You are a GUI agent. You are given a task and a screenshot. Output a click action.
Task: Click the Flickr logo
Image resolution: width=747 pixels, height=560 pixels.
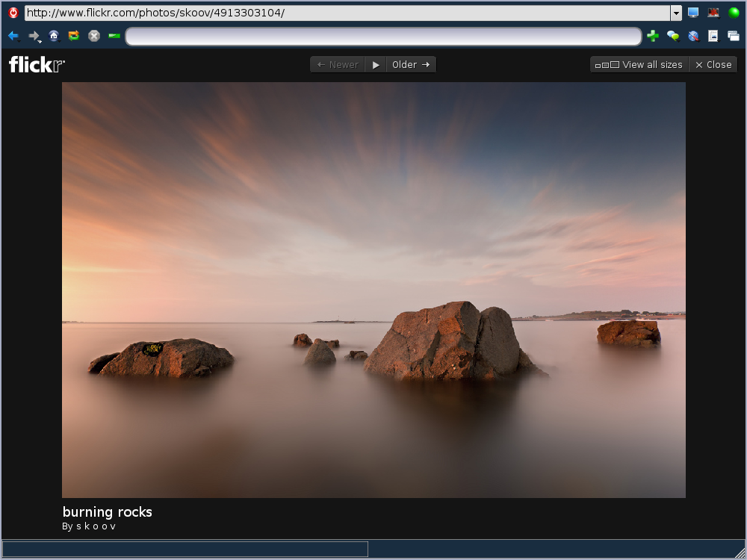(x=37, y=65)
